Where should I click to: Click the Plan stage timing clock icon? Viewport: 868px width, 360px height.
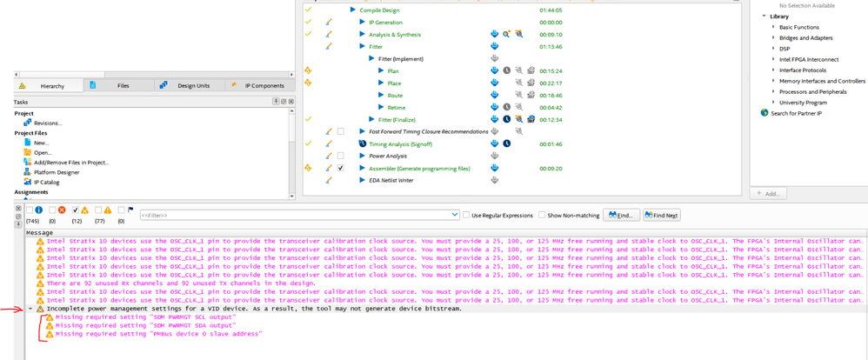coord(506,70)
